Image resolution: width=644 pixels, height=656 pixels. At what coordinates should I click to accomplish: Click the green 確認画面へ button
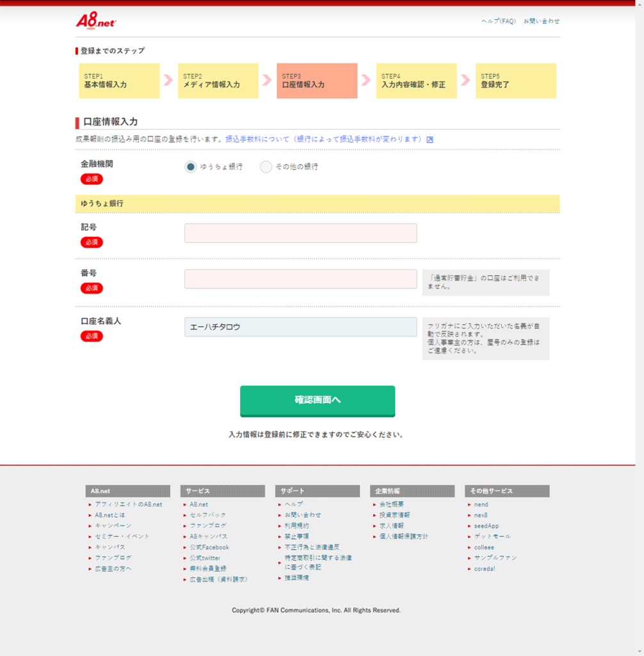coord(318,401)
